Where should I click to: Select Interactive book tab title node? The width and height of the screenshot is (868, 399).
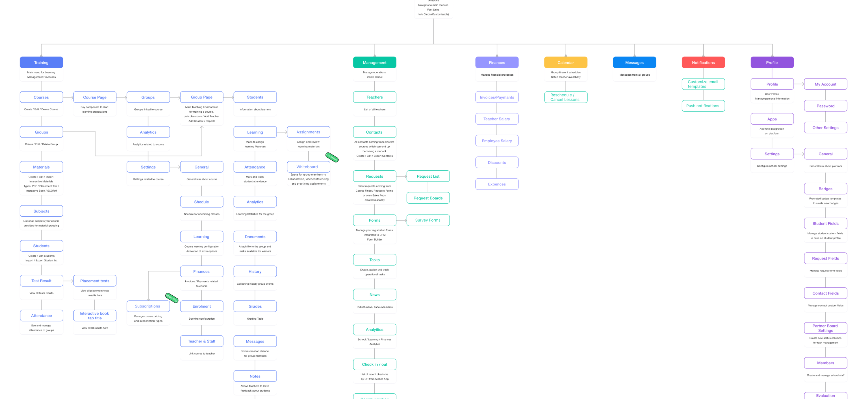(95, 315)
